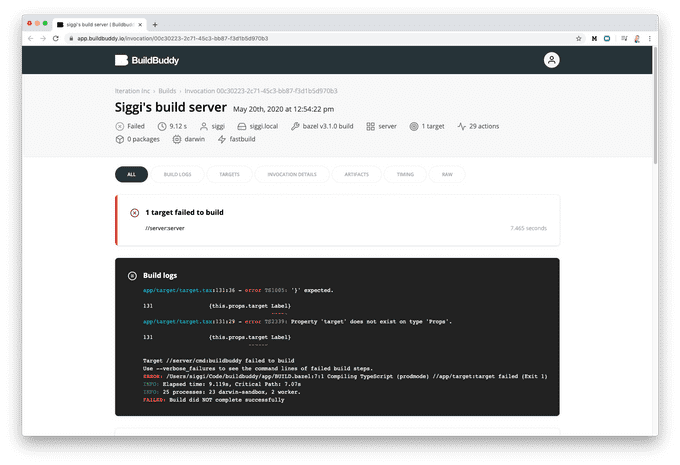Click the activity icon beside 29 actions

(x=461, y=126)
